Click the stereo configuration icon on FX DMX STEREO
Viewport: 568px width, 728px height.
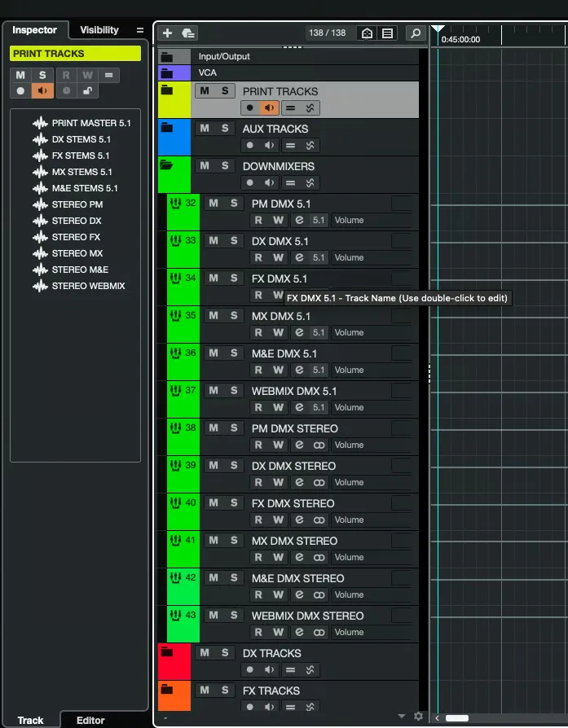[319, 520]
